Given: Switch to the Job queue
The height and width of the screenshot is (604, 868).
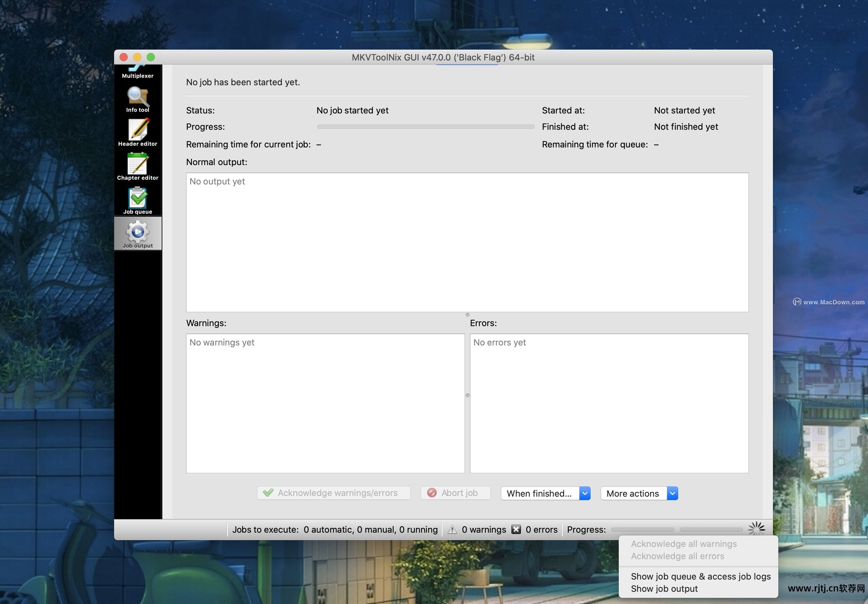Looking at the screenshot, I should [138, 201].
